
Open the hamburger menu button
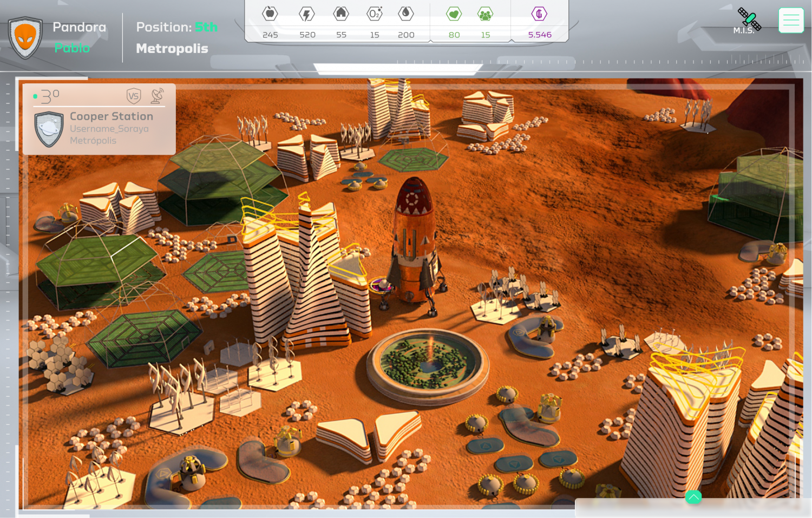[x=791, y=21]
